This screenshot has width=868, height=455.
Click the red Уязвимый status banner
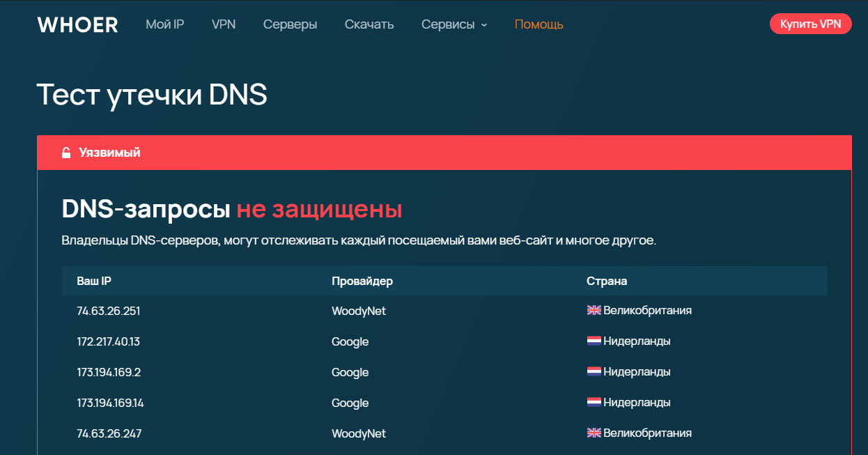coord(444,153)
